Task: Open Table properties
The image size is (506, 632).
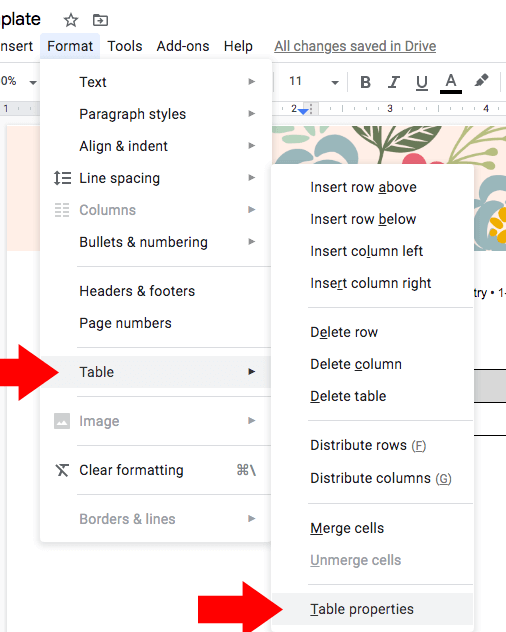Action: 373,609
